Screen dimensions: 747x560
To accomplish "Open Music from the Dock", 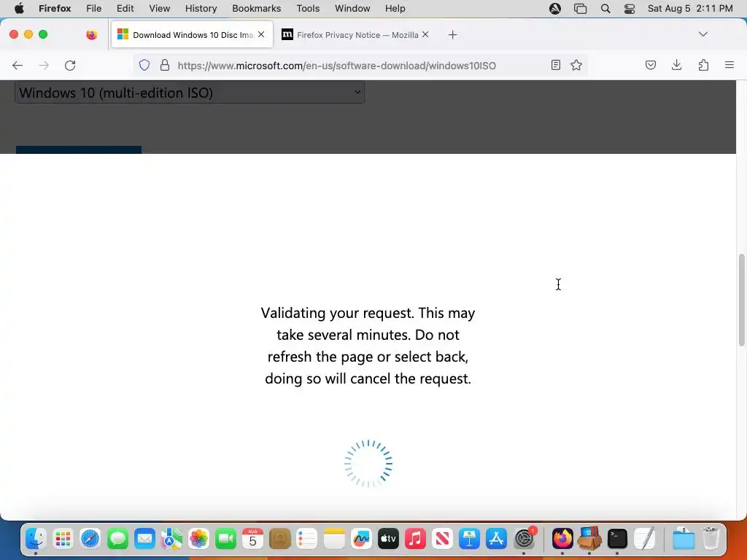I will 415,539.
